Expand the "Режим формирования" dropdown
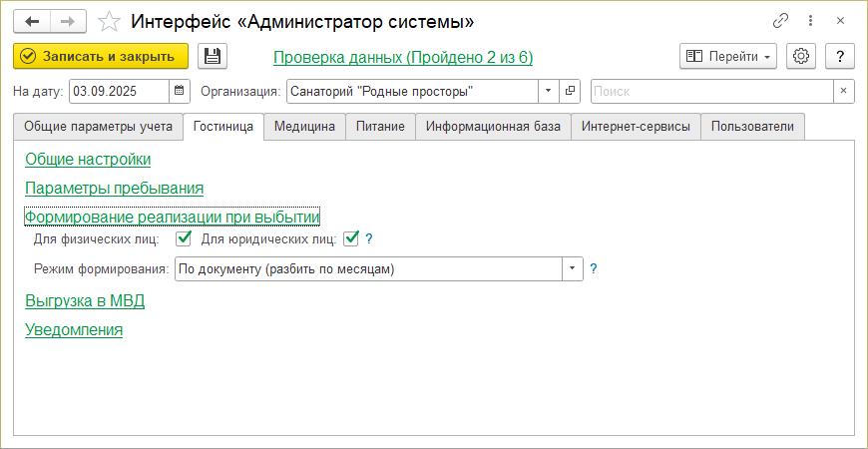The height and width of the screenshot is (449, 868). (x=572, y=269)
